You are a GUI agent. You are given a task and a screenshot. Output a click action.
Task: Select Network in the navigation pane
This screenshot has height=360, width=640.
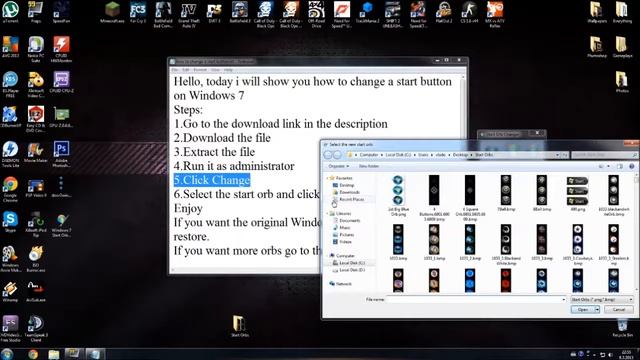pyautogui.click(x=340, y=284)
